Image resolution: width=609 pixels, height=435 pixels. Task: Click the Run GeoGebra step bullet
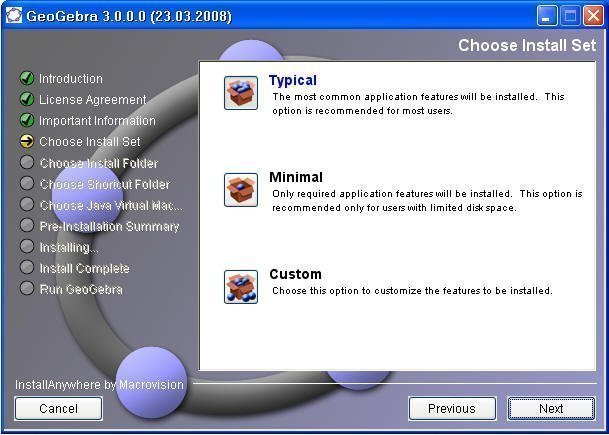point(27,289)
